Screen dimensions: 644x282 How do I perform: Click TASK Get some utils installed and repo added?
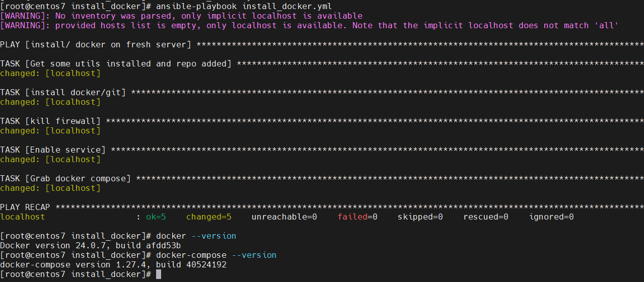116,63
